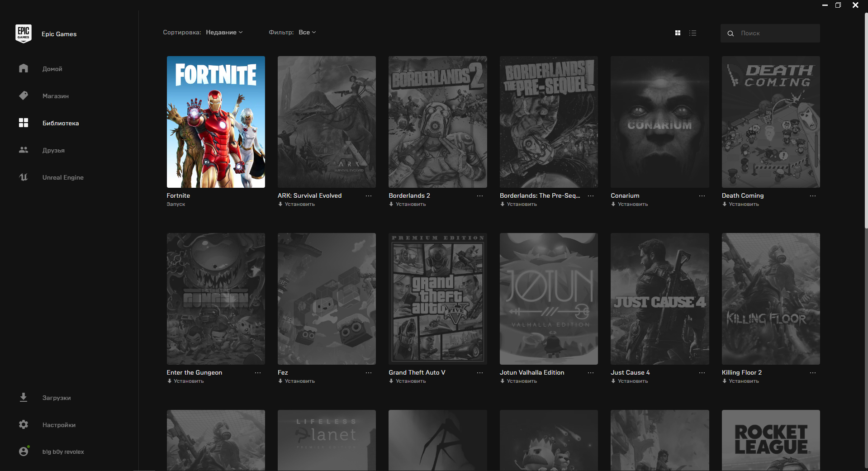Open options menu for Just Cause 4
Image resolution: width=868 pixels, height=471 pixels.
pyautogui.click(x=702, y=373)
